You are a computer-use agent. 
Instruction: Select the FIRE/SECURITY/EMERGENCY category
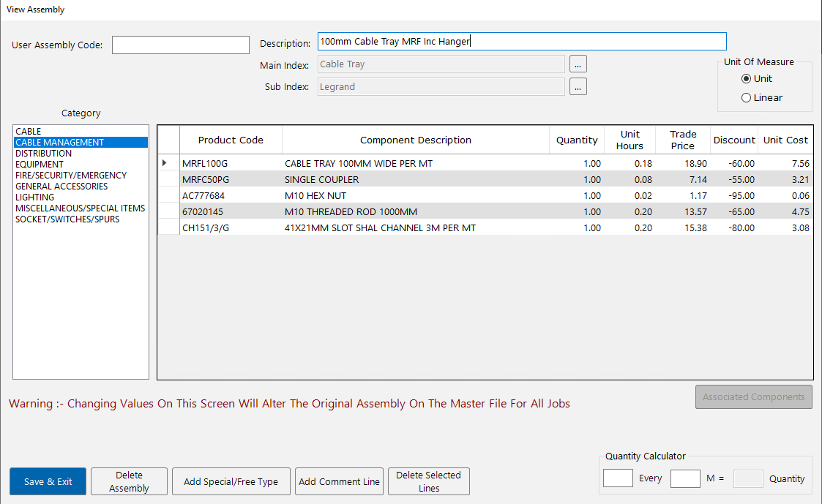click(x=70, y=175)
